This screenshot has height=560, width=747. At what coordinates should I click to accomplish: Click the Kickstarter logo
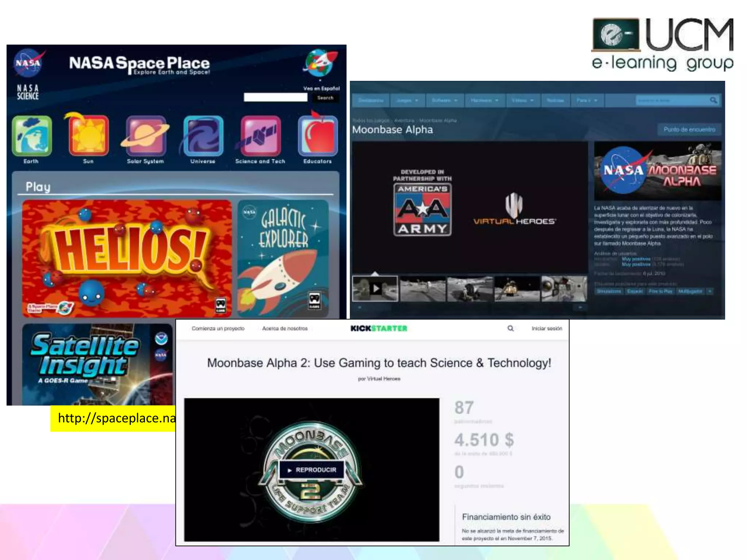[x=379, y=328]
